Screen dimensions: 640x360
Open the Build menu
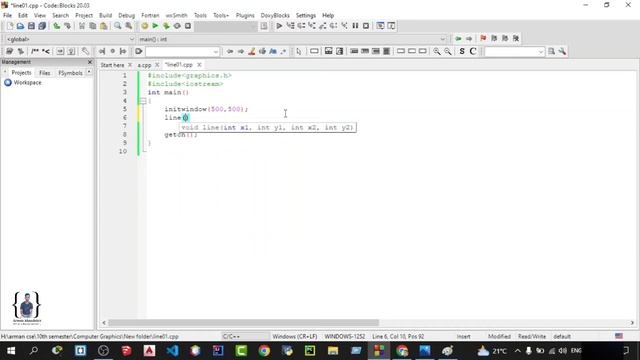(x=105, y=16)
